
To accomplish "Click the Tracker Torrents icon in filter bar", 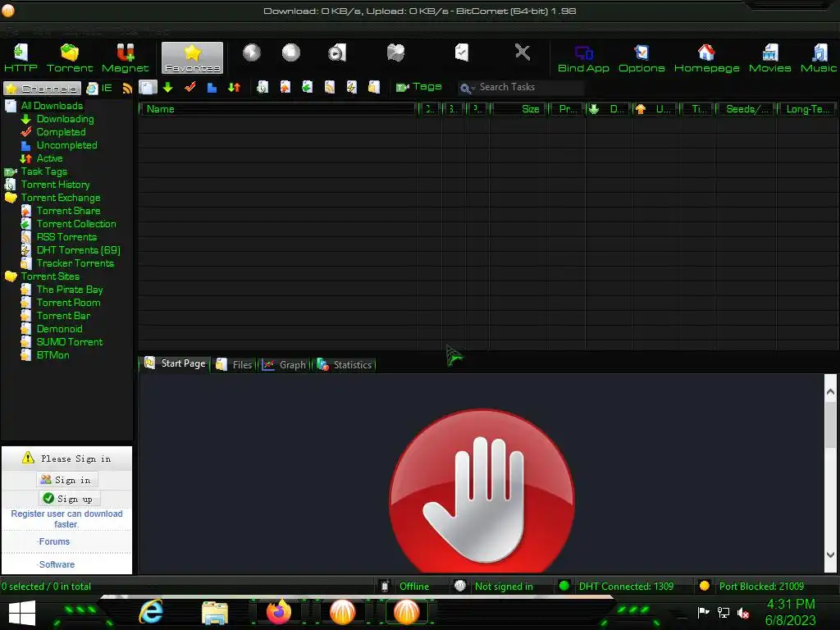I will click(374, 87).
